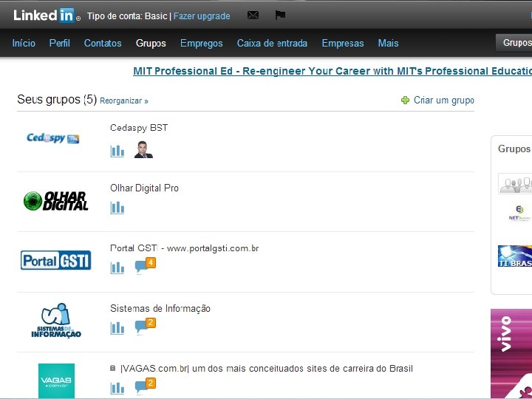Image resolution: width=532 pixels, height=399 pixels.
Task: Open the TI Brasil suggested group thumbnail
Action: [x=515, y=256]
